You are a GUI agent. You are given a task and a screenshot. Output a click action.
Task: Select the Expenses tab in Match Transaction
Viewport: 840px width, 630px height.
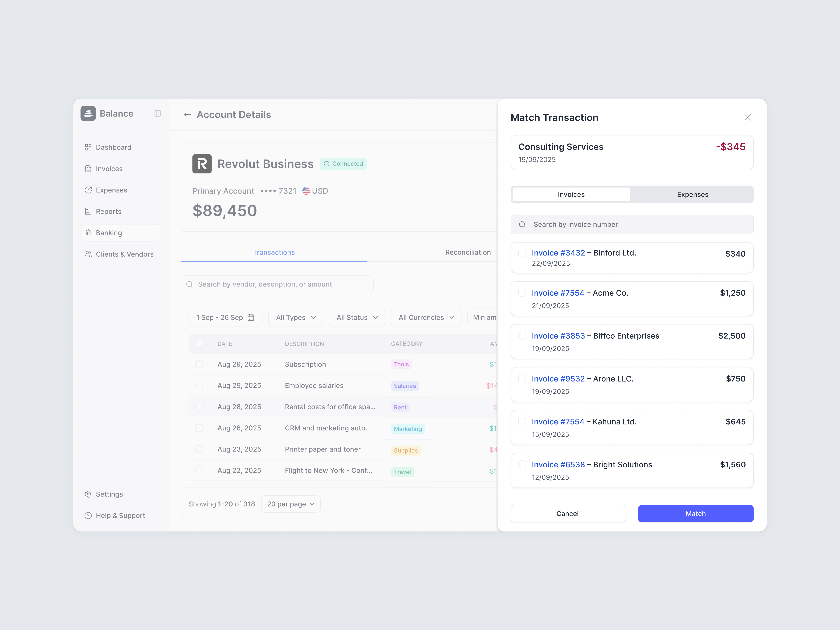click(x=693, y=194)
